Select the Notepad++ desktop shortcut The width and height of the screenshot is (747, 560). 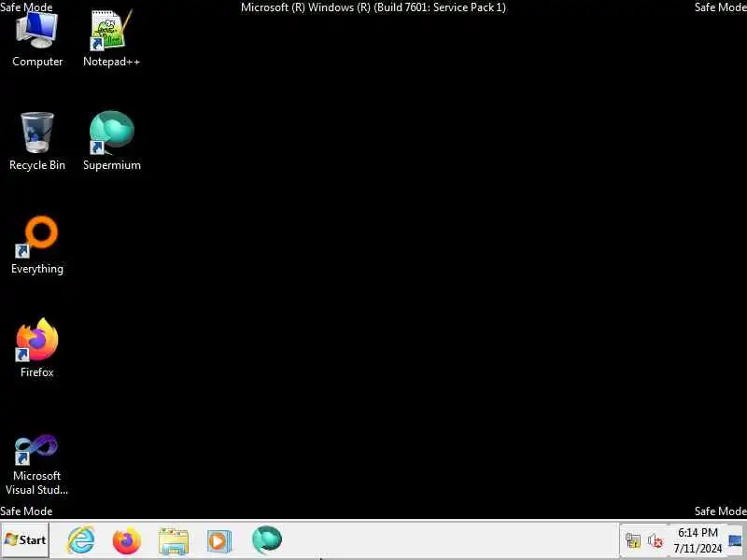pos(111,39)
